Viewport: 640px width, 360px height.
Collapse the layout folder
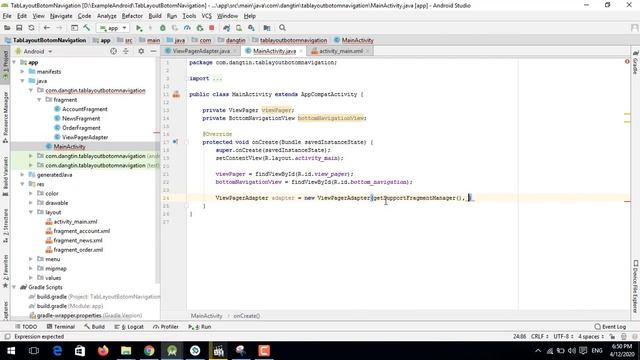31,212
